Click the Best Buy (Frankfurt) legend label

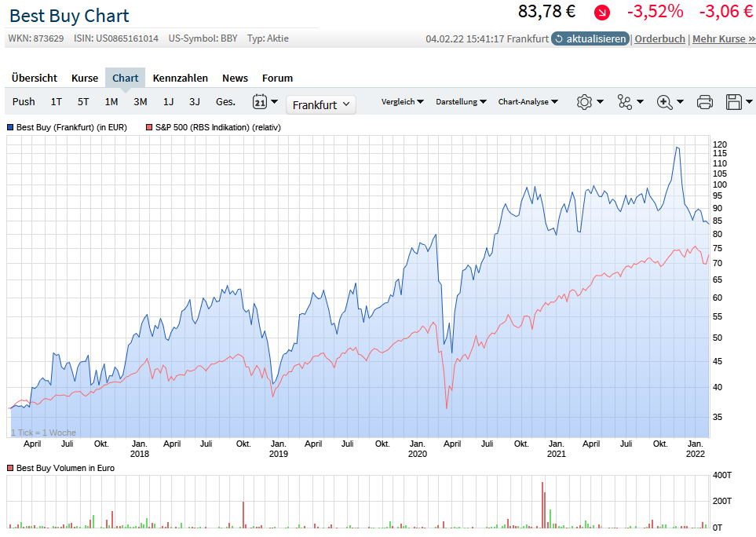point(72,127)
